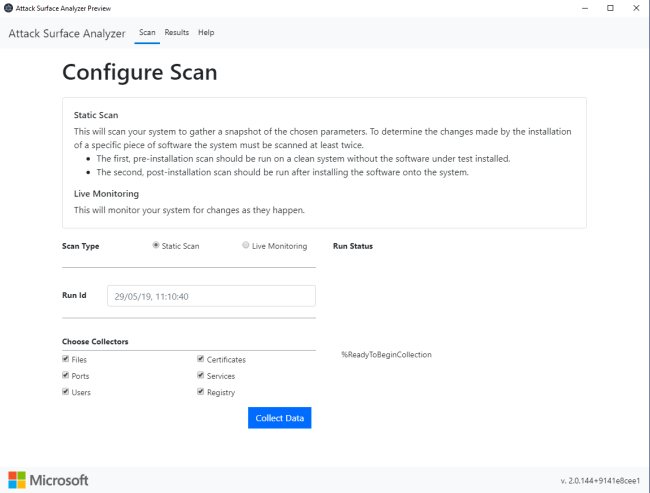
Task: Click the Run Id input field
Action: pyautogui.click(x=211, y=296)
